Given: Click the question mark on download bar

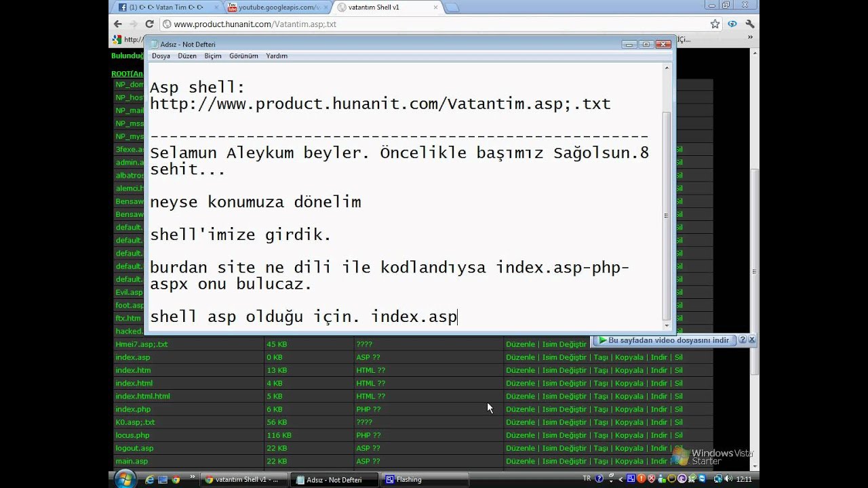Looking at the screenshot, I should 743,340.
